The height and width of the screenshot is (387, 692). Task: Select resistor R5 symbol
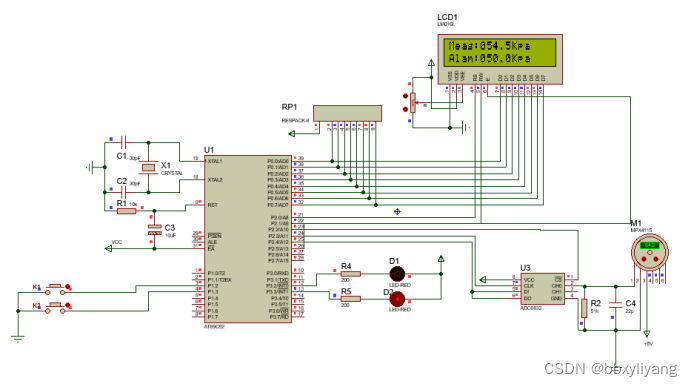pyautogui.click(x=351, y=299)
